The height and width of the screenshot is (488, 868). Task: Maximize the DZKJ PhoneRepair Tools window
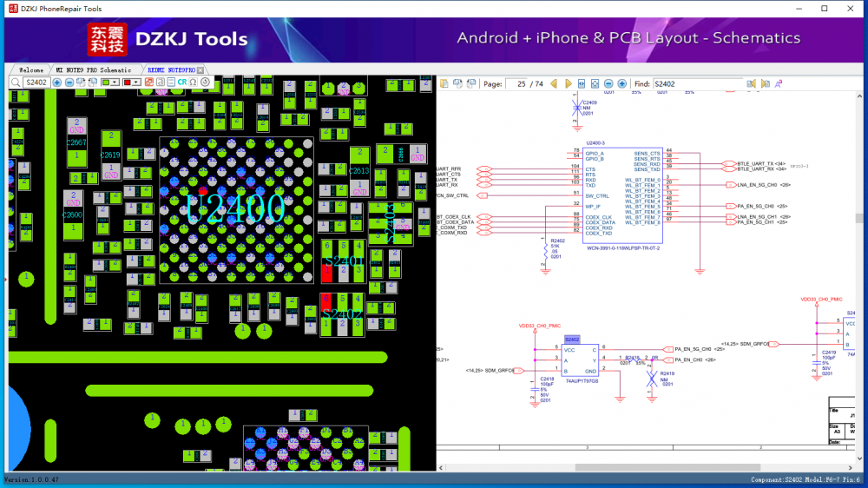[x=825, y=9]
